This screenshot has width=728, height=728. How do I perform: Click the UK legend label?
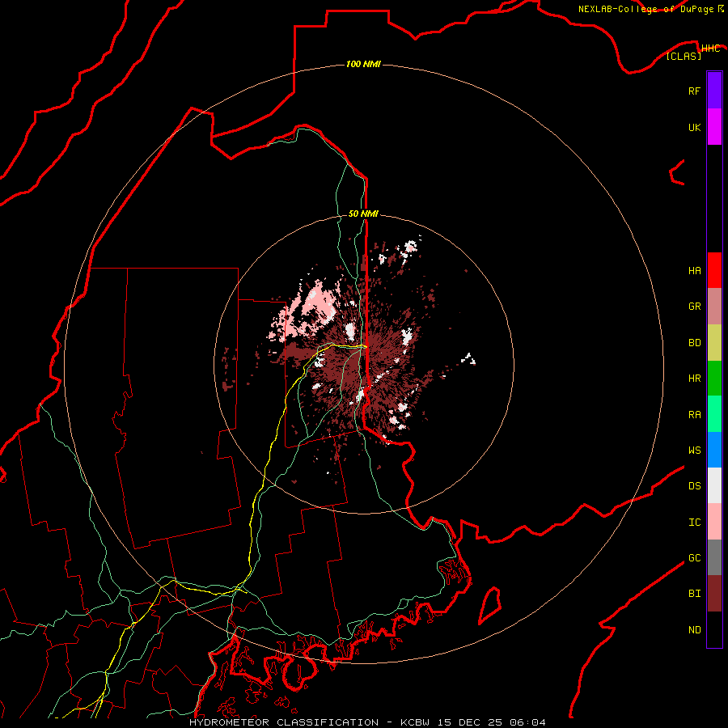(x=694, y=127)
